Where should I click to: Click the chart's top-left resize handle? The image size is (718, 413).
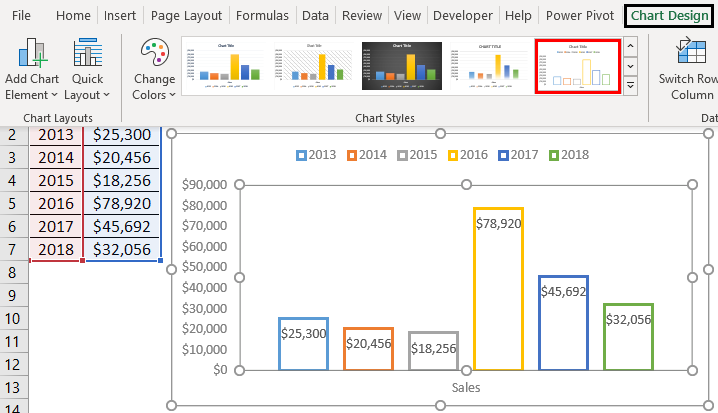171,133
